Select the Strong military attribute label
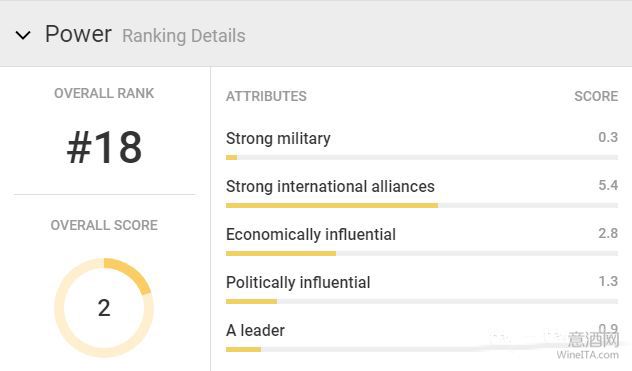Screen dimensions: 632x371 278,139
